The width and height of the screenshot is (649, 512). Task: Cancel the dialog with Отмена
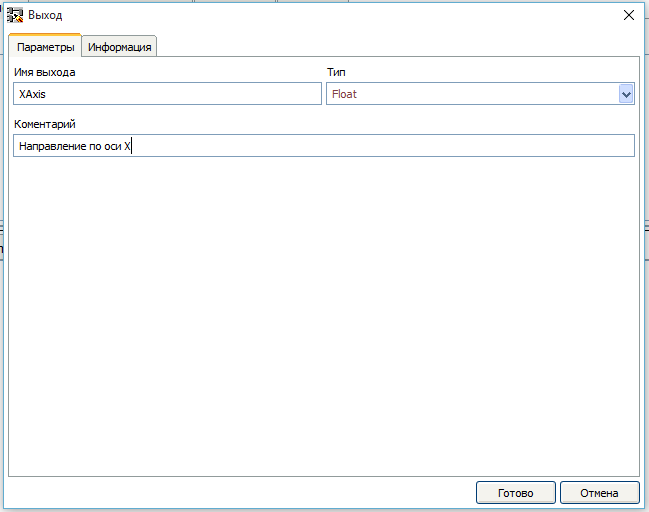point(599,493)
